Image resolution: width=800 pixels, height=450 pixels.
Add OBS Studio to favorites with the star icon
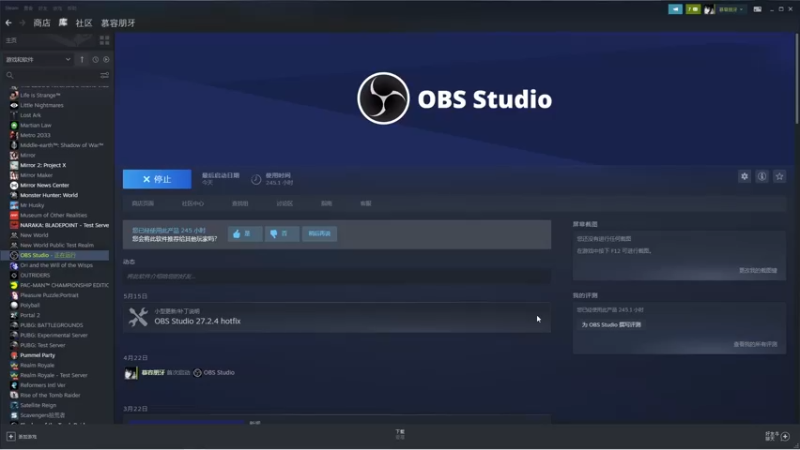[x=779, y=177]
